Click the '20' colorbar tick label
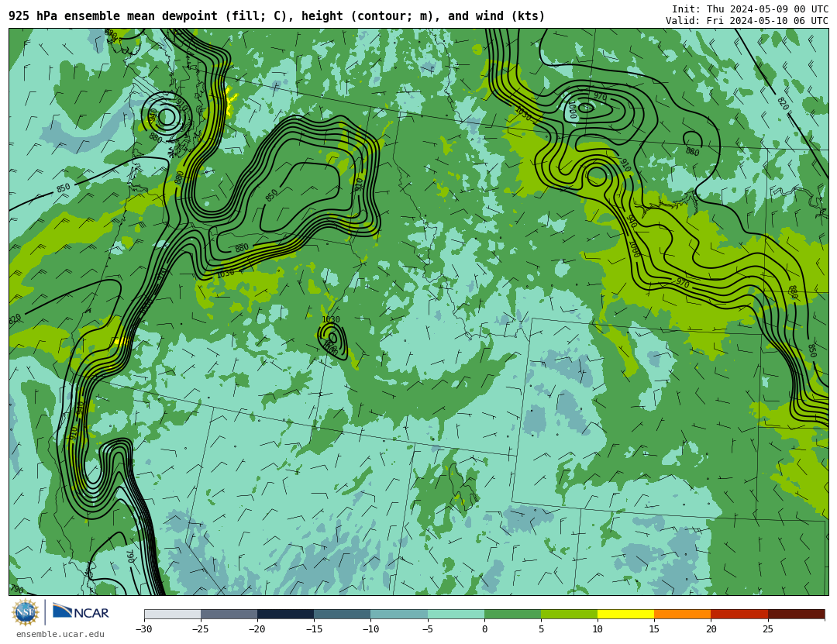Image resolution: width=837 pixels, height=644 pixels. pos(711,629)
